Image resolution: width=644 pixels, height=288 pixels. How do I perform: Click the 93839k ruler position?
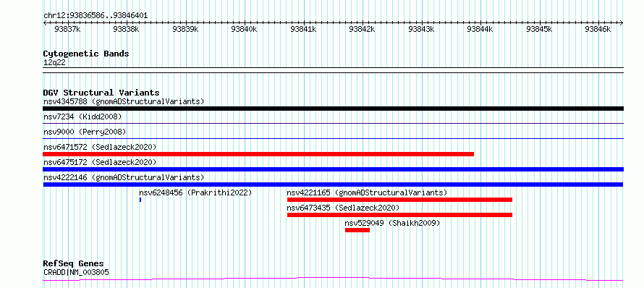pyautogui.click(x=186, y=29)
